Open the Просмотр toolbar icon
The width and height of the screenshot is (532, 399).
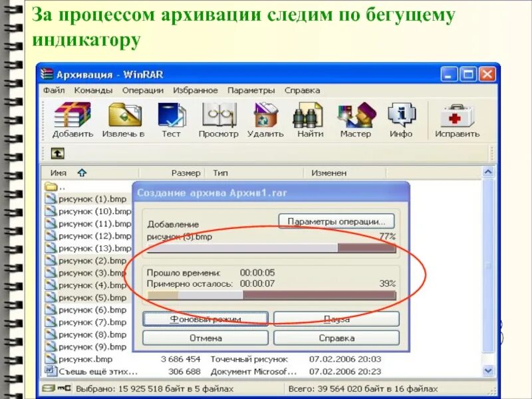(219, 115)
